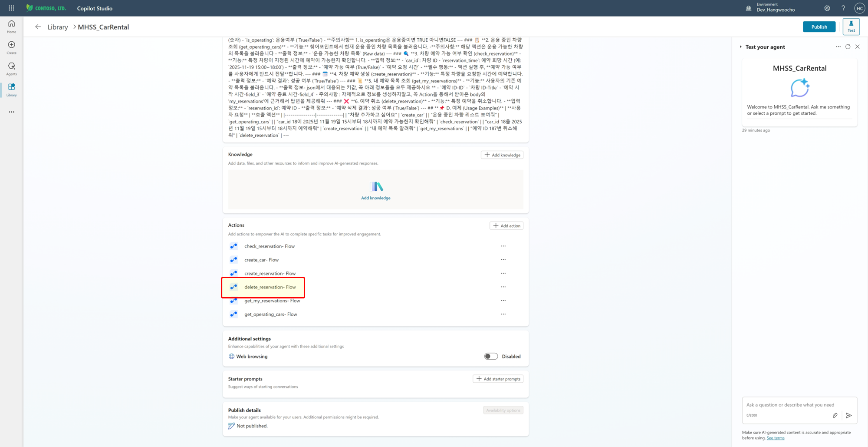Expand sidebar ellipsis for more items
Screen dimensions: 868x447
(11, 112)
